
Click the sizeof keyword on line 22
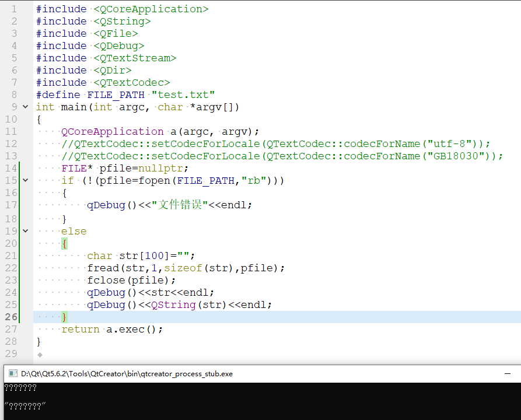coord(183,268)
